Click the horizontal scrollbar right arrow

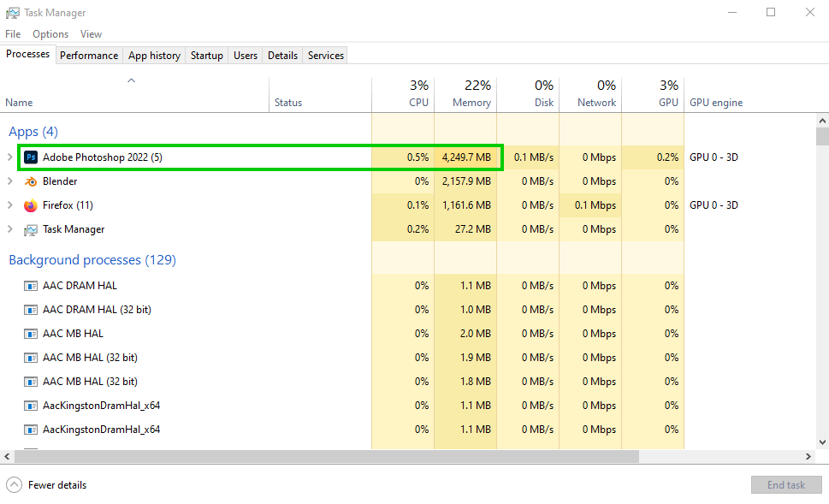[808, 457]
